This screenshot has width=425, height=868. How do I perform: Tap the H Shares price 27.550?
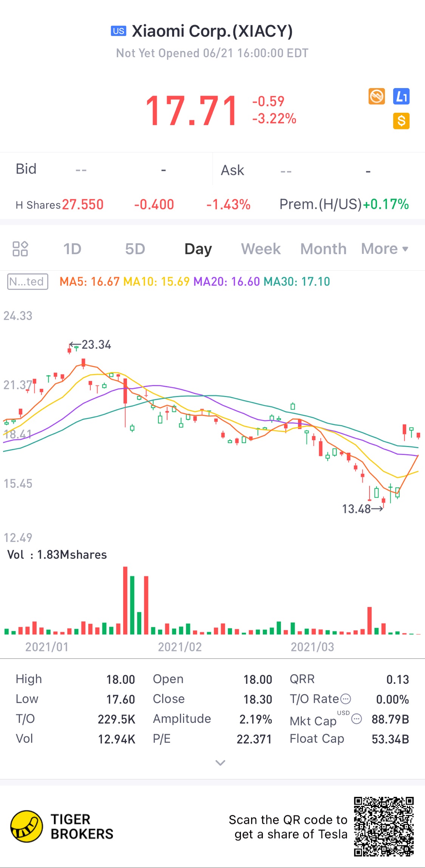coord(83,205)
